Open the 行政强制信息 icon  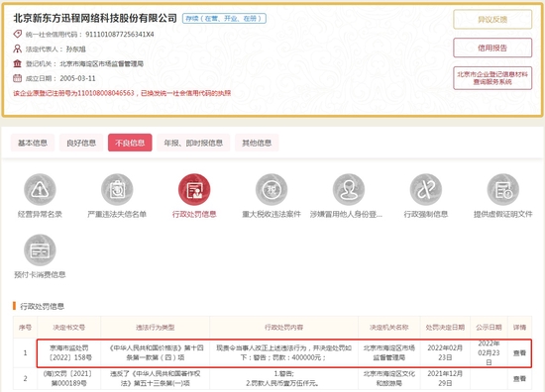(x=426, y=190)
